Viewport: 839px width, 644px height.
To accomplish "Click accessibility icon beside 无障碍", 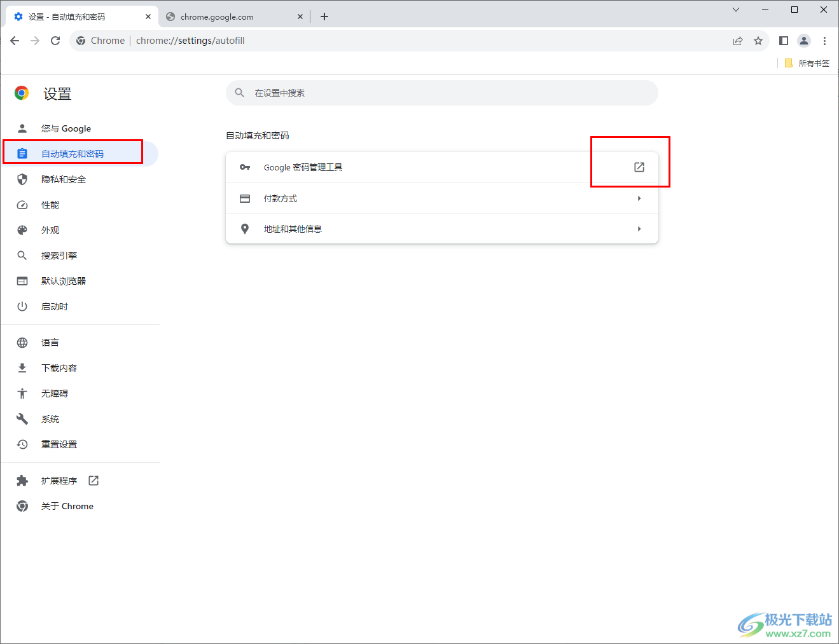I will click(x=22, y=394).
